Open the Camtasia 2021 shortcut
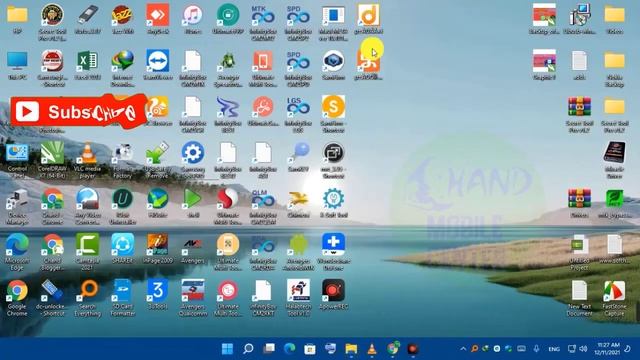The height and width of the screenshot is (360, 640). tap(87, 252)
